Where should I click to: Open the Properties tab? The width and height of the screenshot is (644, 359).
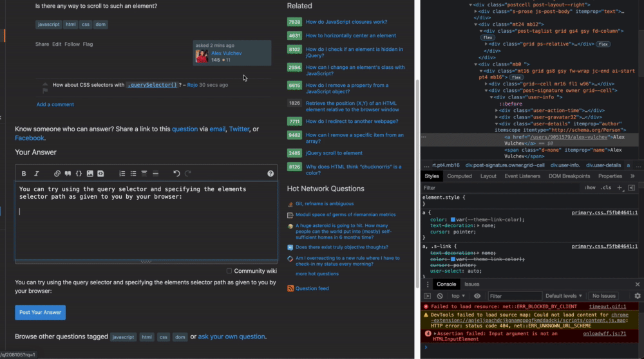click(x=610, y=176)
